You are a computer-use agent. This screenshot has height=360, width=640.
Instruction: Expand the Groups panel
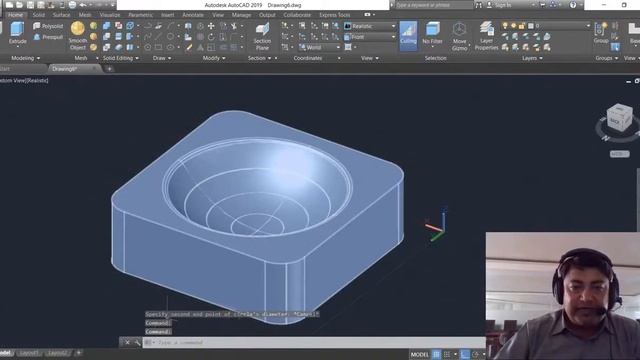click(x=606, y=58)
